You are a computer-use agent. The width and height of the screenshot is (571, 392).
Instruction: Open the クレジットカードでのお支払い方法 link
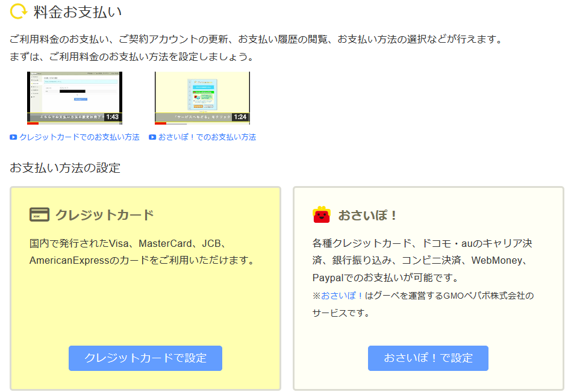coord(79,137)
